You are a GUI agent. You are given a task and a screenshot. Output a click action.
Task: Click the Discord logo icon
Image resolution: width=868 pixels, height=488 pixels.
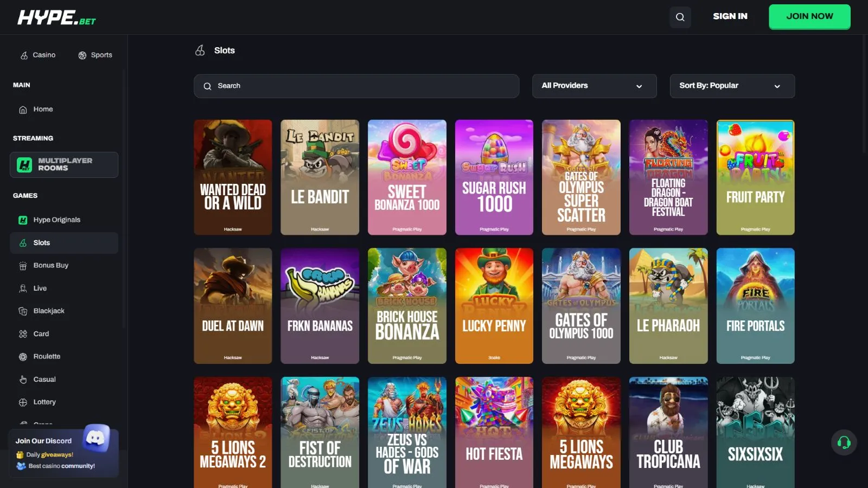(x=97, y=438)
